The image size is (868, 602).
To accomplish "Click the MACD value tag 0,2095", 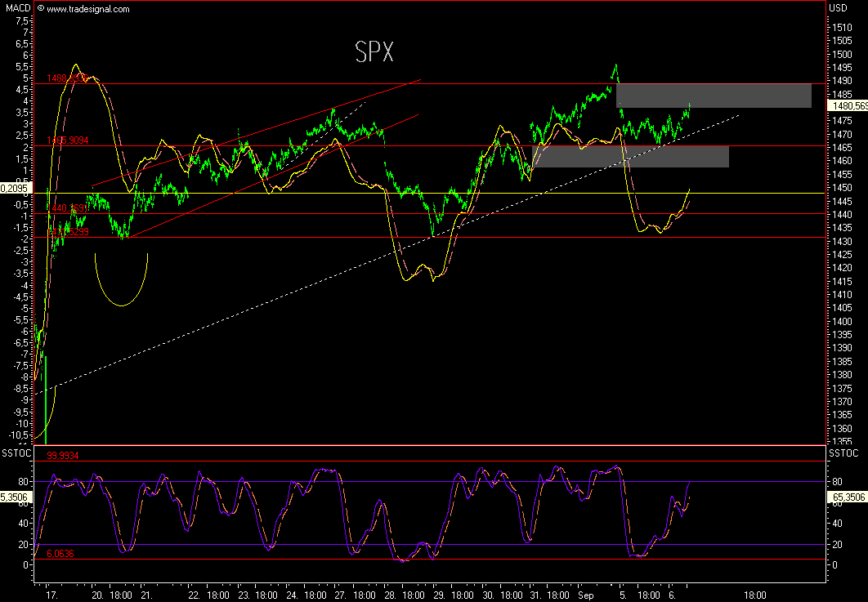I will (x=16, y=188).
